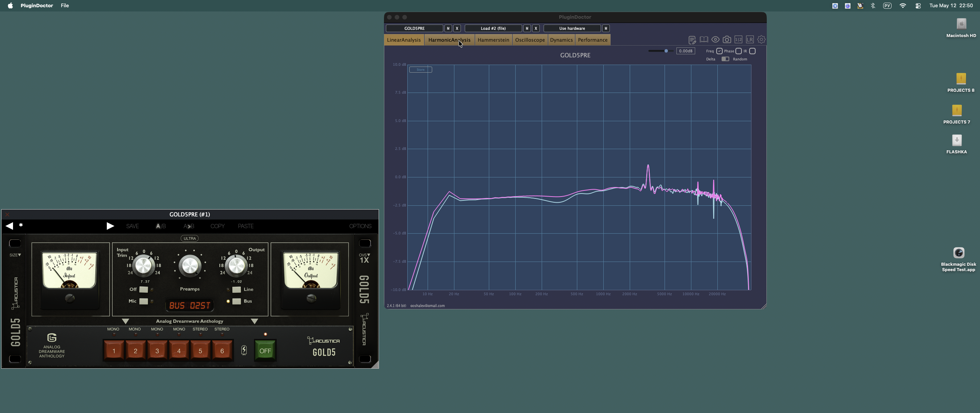Switch to the Oscilloscope tab
This screenshot has height=413, width=980.
pos(530,40)
